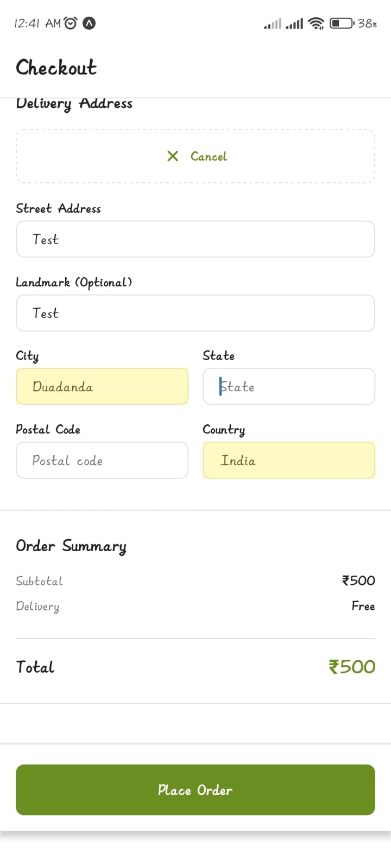Tap the Wi-Fi status icon

tap(316, 23)
